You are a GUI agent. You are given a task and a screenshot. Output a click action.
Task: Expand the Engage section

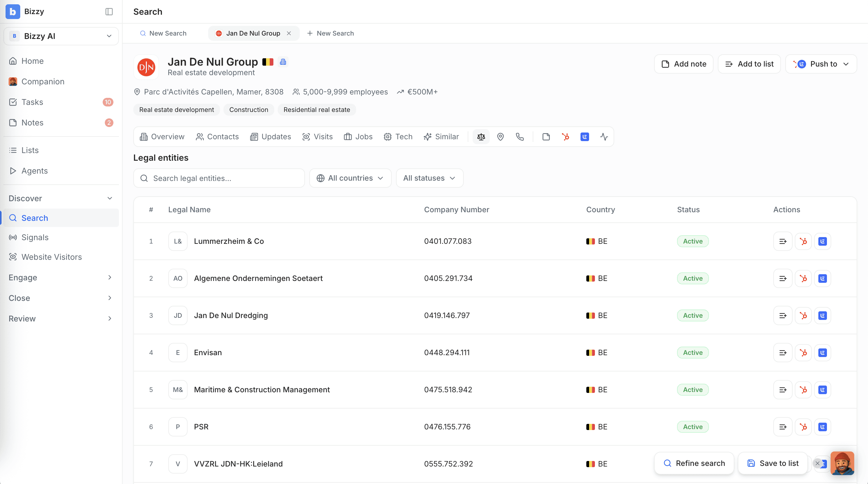pos(61,277)
